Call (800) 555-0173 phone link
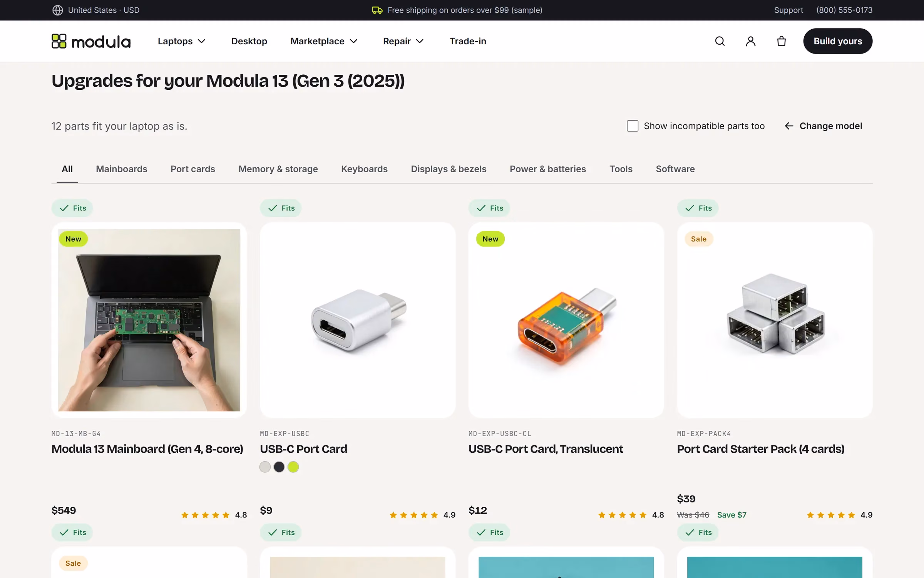The image size is (924, 578). pyautogui.click(x=844, y=10)
